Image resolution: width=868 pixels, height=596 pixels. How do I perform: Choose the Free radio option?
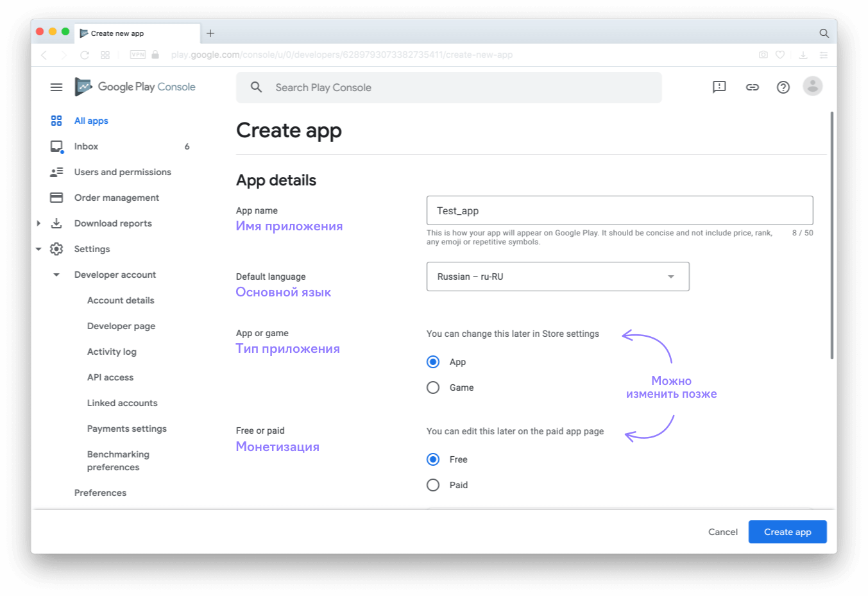click(x=433, y=459)
